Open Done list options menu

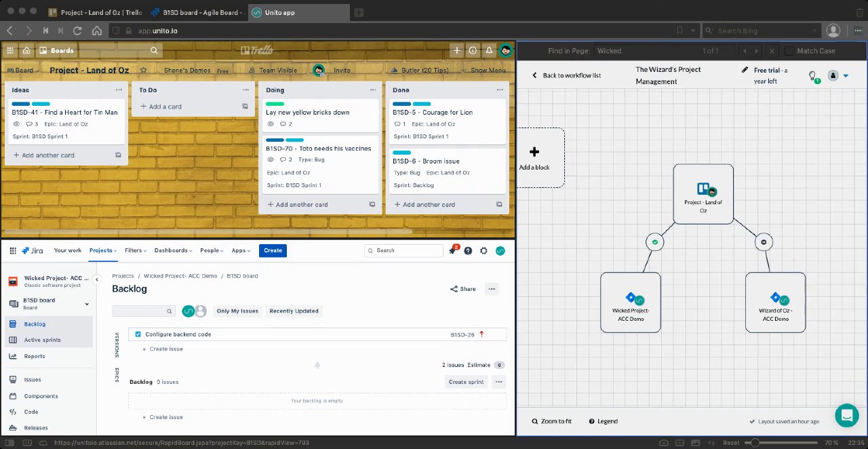click(499, 90)
